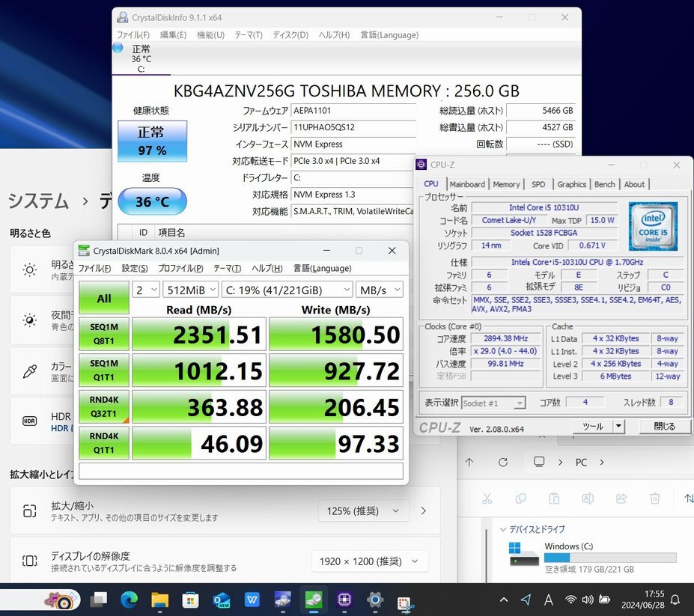694x616 pixels.
Task: Open CrystalDiskInfo 編集(E) menu
Action: (173, 35)
